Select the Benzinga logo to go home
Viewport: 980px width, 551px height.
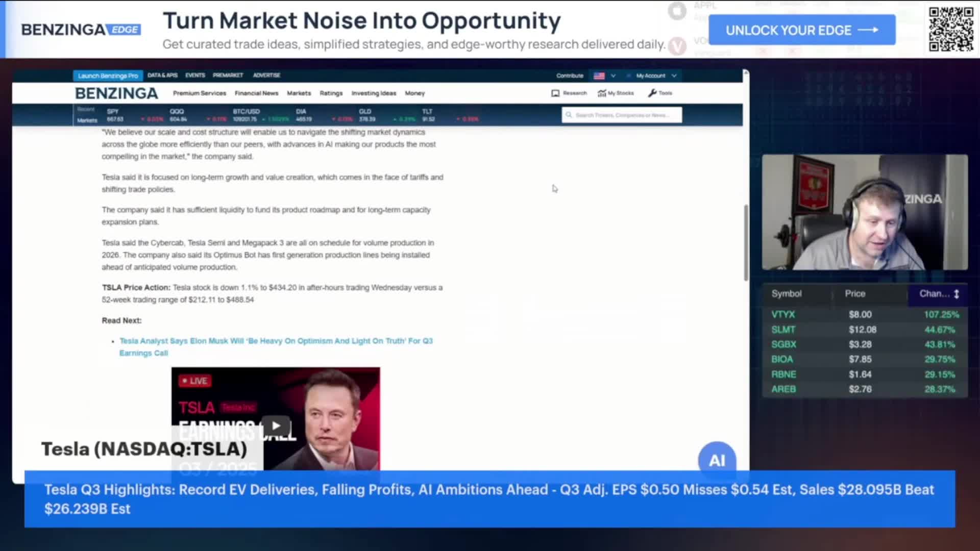pos(116,93)
